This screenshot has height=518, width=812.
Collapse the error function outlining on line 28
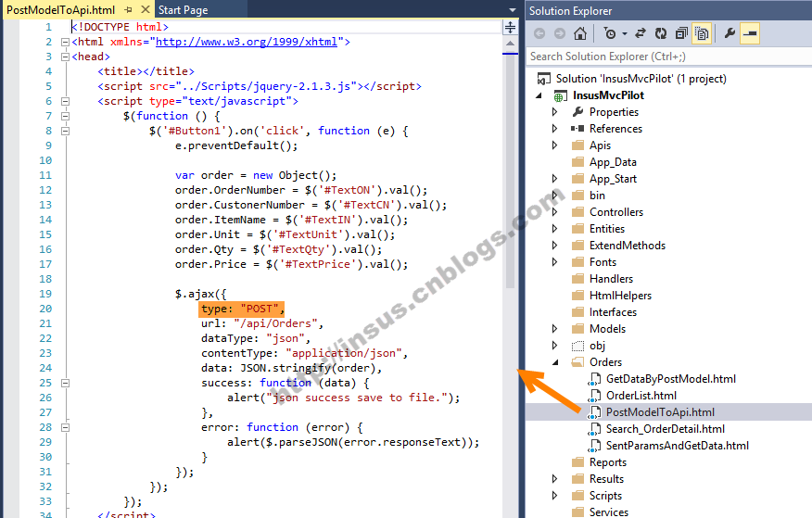click(x=65, y=428)
